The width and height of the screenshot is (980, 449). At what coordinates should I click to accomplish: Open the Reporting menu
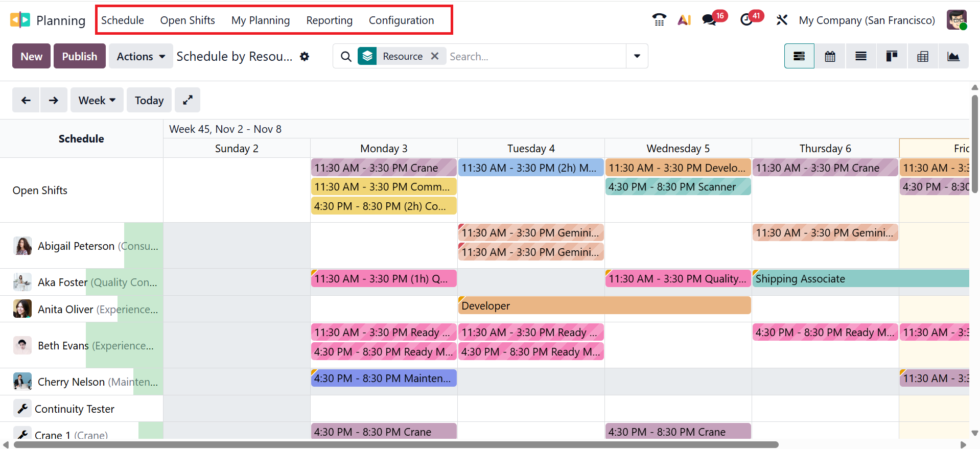coord(329,20)
